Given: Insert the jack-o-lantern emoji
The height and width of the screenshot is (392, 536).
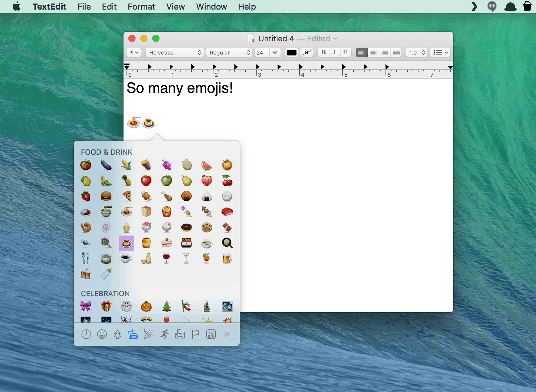Looking at the screenshot, I should point(146,307).
